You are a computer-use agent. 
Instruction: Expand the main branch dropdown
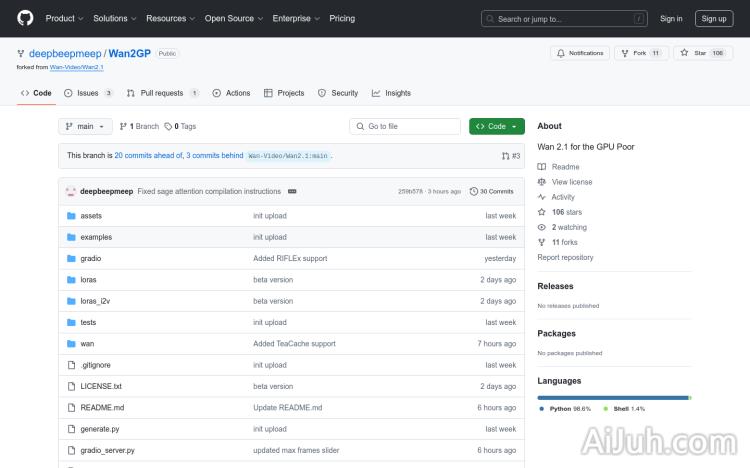[83, 126]
